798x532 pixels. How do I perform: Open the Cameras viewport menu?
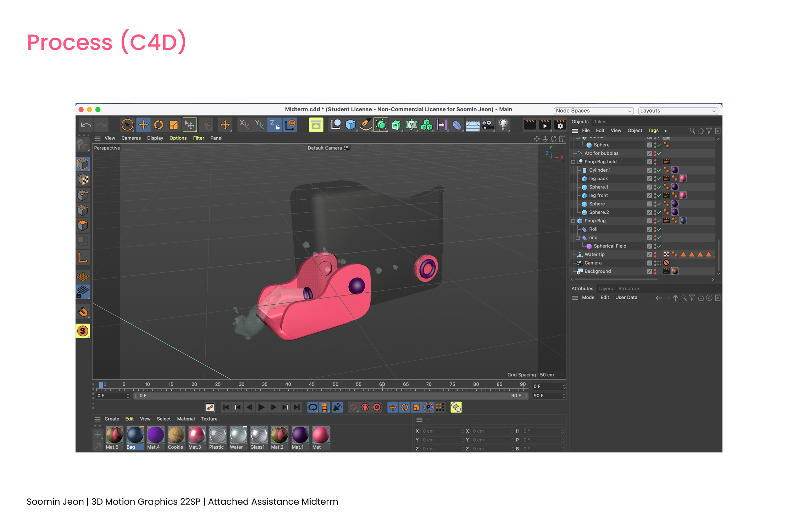coord(131,138)
